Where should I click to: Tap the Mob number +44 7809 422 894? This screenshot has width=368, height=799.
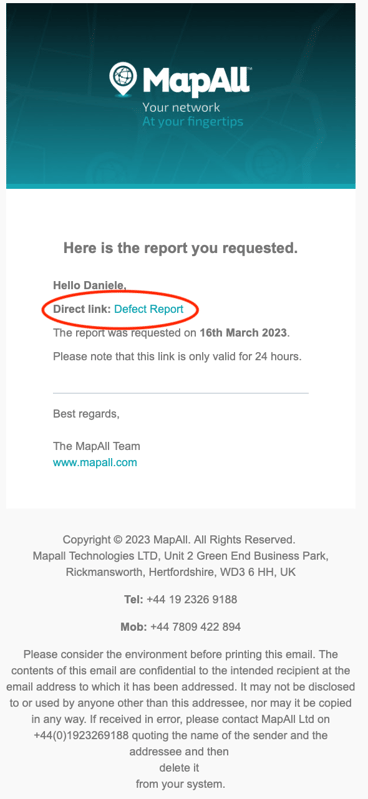pyautogui.click(x=196, y=627)
